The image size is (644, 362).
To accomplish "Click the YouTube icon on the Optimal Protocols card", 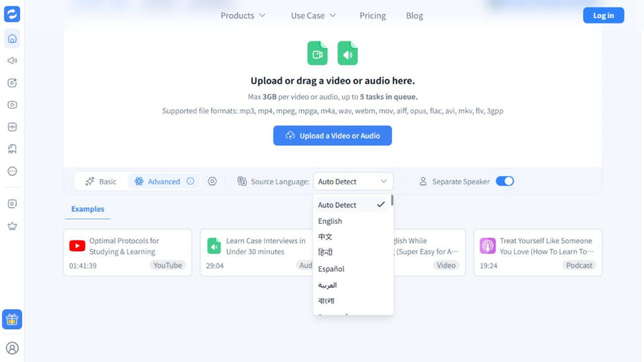I will pyautogui.click(x=77, y=246).
